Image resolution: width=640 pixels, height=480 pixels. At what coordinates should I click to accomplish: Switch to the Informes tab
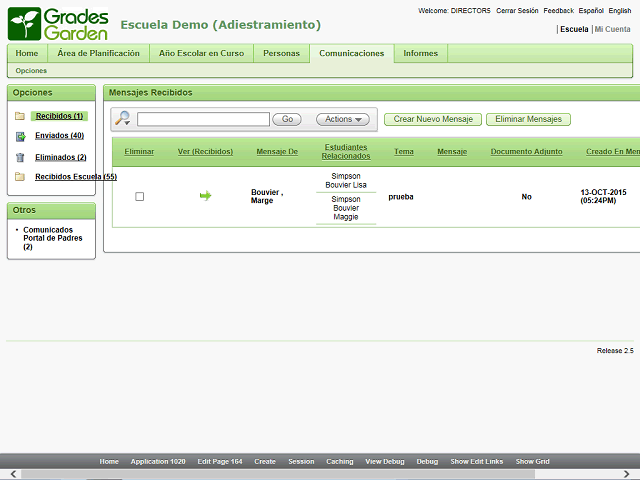click(x=420, y=53)
